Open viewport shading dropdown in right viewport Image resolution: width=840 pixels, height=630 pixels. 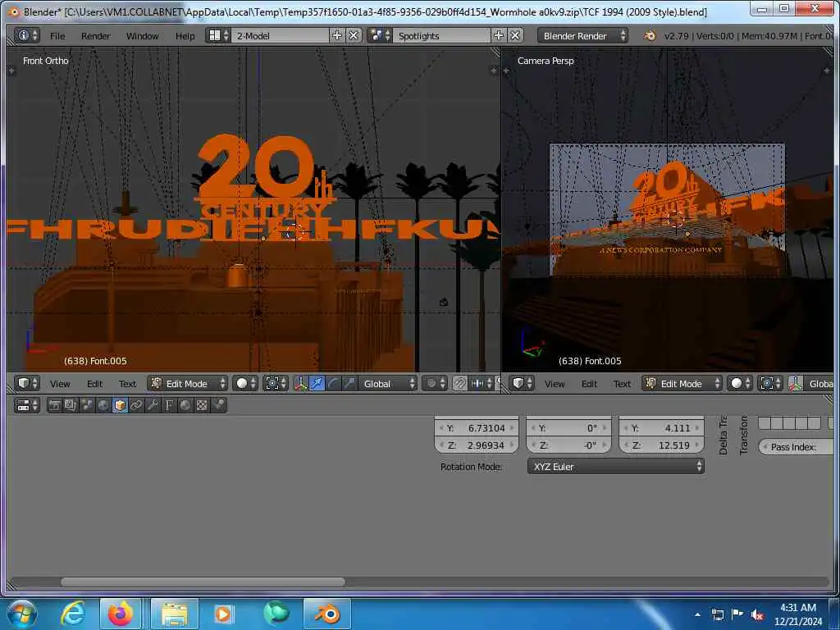741,384
